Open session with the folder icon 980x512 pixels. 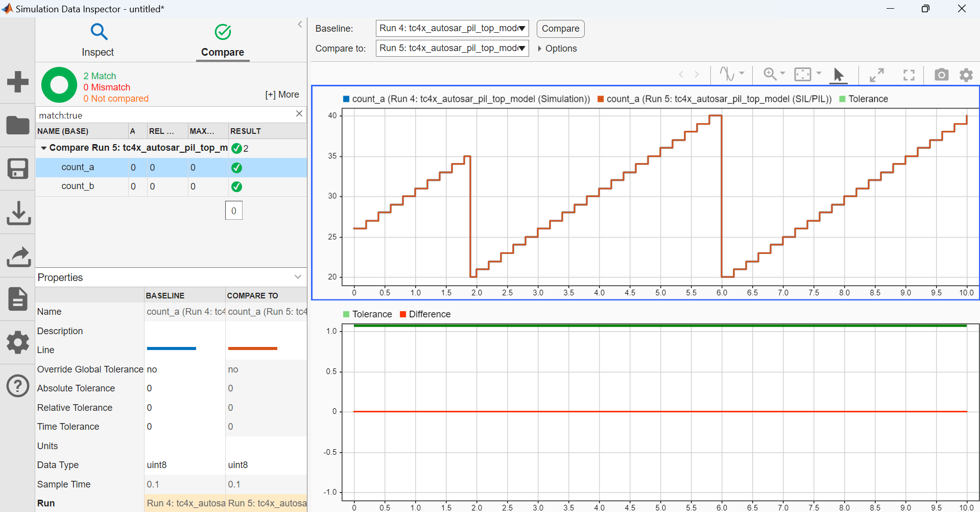pos(18,125)
